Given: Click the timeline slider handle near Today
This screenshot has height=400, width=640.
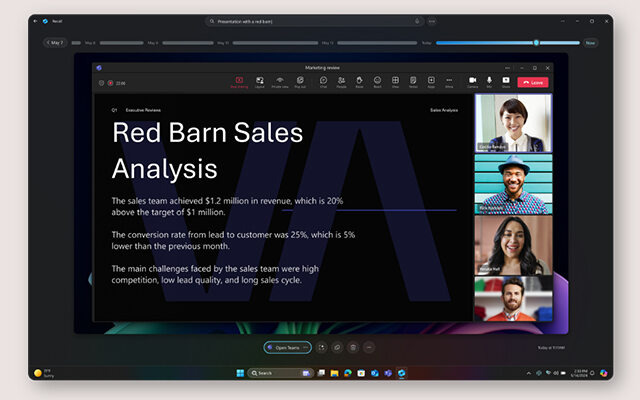Looking at the screenshot, I should [x=537, y=43].
